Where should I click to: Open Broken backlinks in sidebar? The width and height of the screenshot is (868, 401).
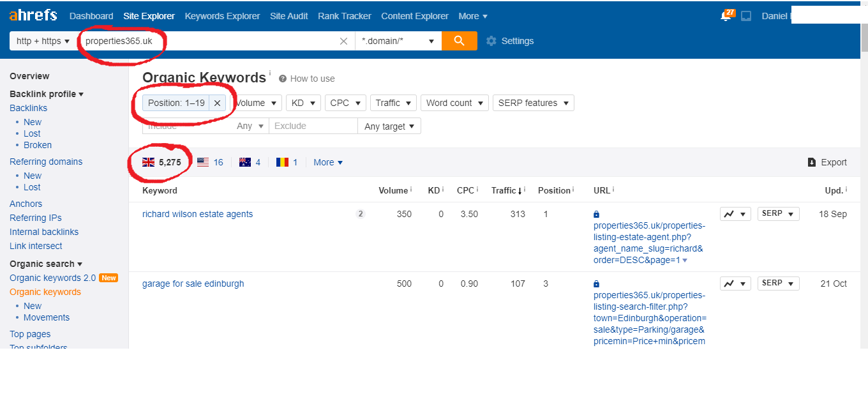tap(38, 145)
